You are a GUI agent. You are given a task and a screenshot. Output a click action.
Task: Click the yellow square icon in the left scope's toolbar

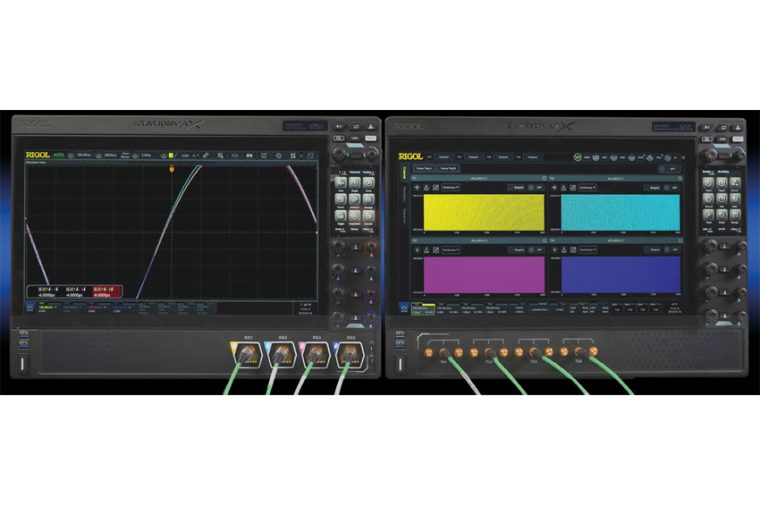tap(172, 156)
